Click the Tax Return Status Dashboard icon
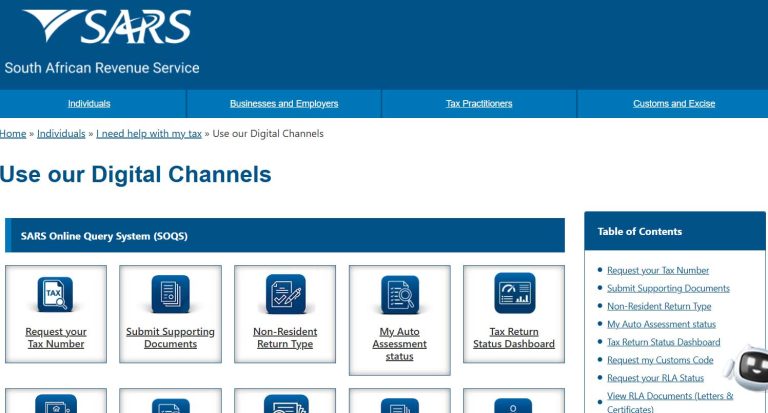Image resolution: width=768 pixels, height=413 pixels. pos(514,293)
